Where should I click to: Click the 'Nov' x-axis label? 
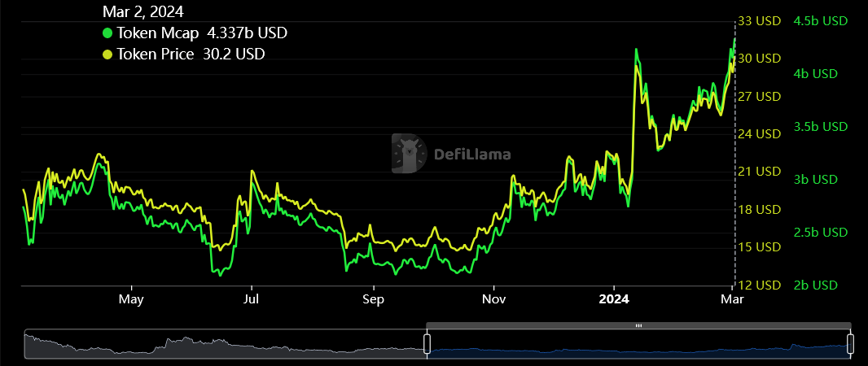(x=493, y=299)
